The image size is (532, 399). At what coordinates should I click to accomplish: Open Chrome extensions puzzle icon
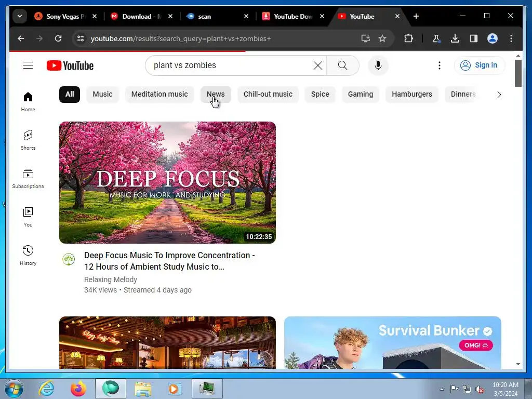tap(408, 38)
